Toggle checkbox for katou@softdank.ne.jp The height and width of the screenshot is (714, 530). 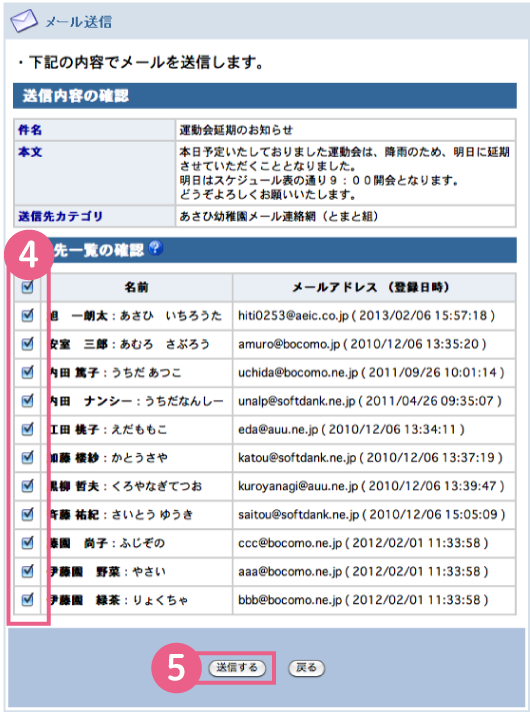point(28,457)
